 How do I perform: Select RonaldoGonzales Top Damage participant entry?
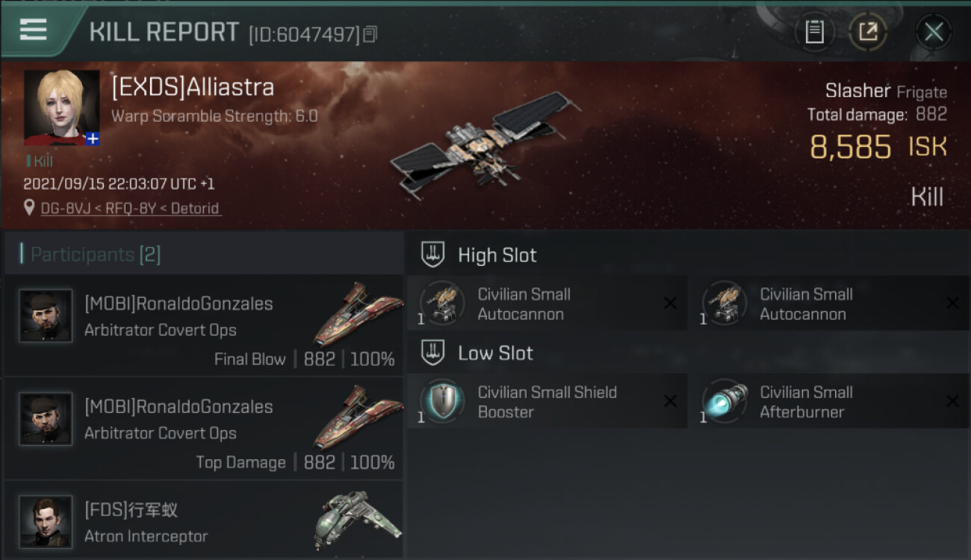tap(203, 429)
